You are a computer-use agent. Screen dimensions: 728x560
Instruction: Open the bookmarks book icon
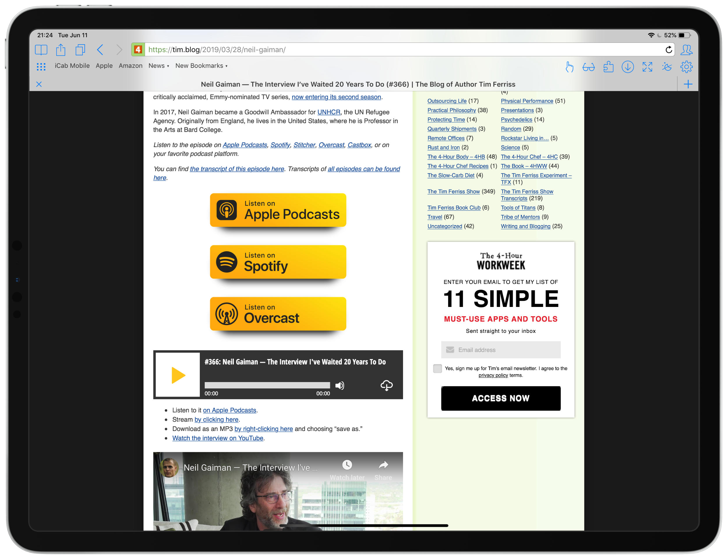pos(41,50)
